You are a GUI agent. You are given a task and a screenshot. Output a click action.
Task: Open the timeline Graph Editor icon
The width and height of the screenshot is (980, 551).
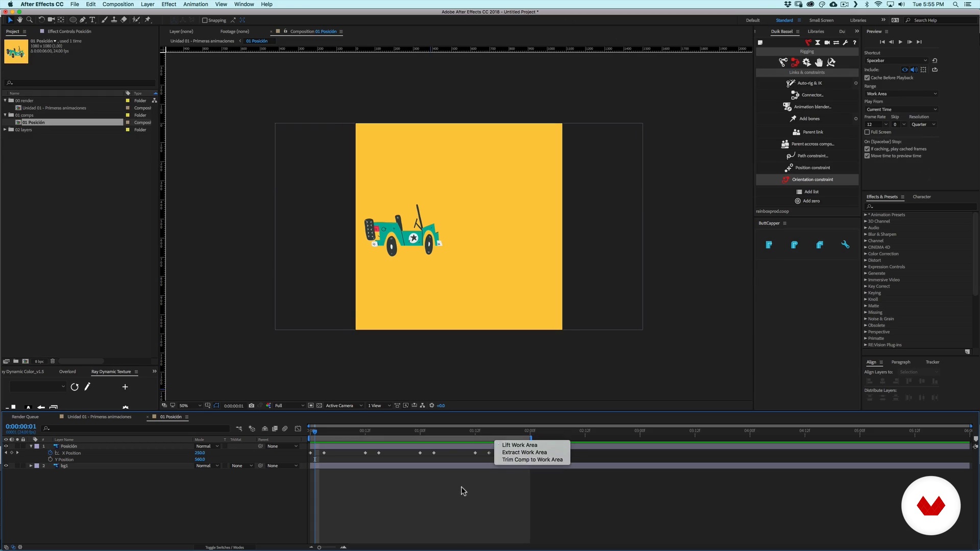coord(298,429)
